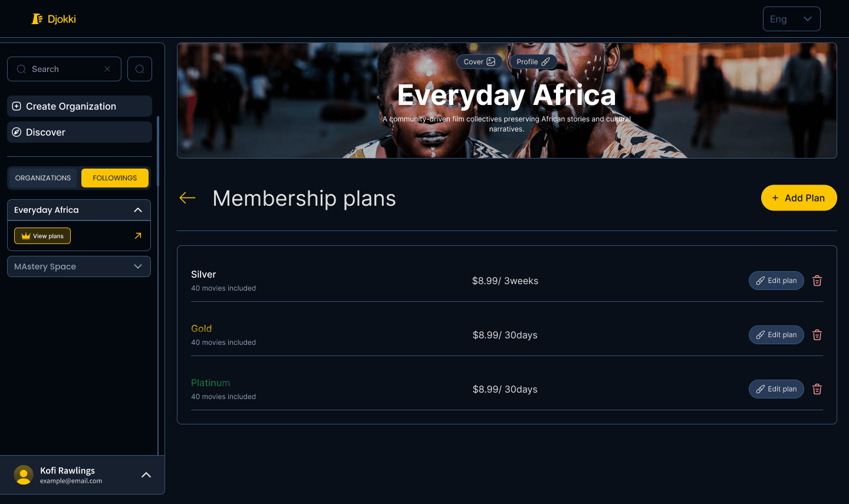Switch to the ORGANIZATIONS tab
The width and height of the screenshot is (849, 504).
tap(42, 177)
